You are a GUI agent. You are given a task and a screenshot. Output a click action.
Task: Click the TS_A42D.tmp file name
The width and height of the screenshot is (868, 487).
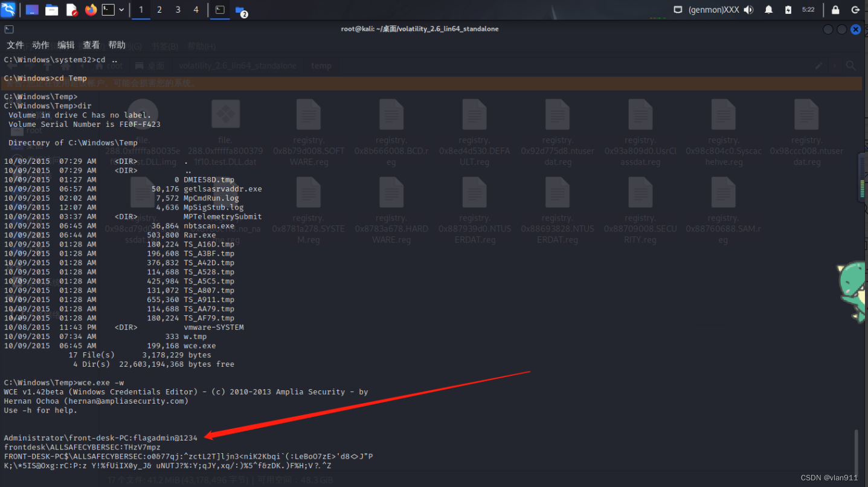[x=209, y=263]
